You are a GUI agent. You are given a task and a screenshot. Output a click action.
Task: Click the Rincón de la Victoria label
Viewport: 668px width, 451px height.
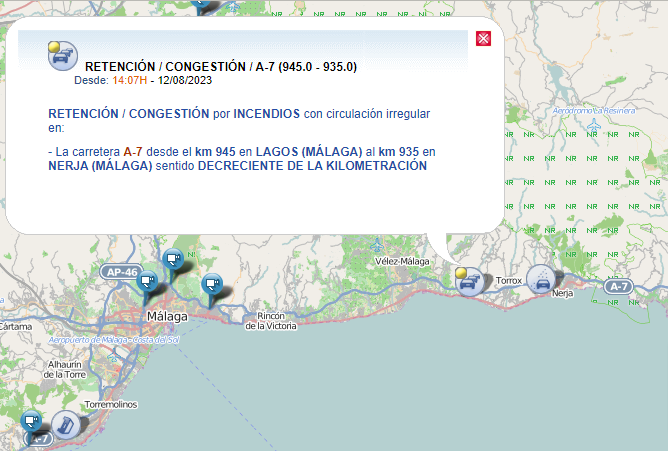point(270,321)
